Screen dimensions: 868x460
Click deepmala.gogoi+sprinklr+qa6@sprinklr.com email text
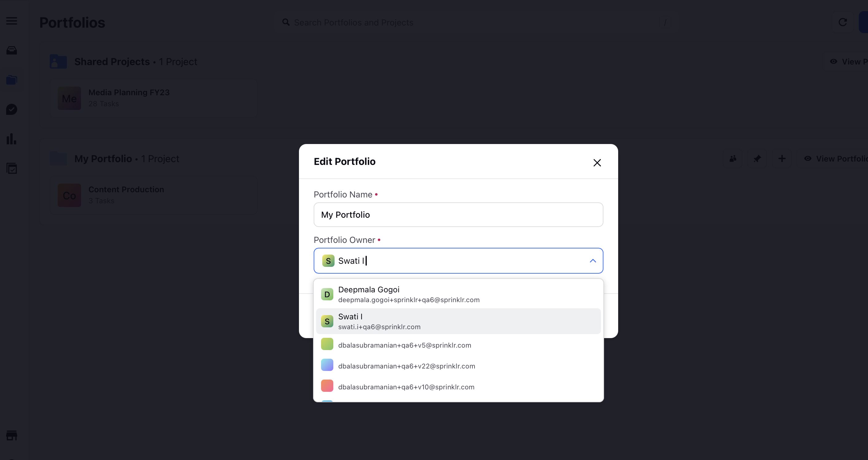(409, 300)
